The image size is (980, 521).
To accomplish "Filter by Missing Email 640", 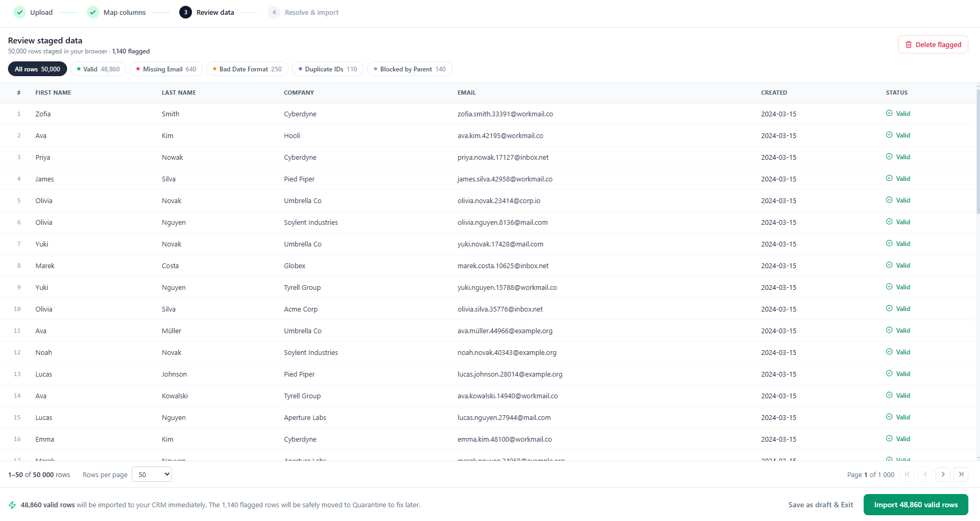I will click(x=166, y=69).
